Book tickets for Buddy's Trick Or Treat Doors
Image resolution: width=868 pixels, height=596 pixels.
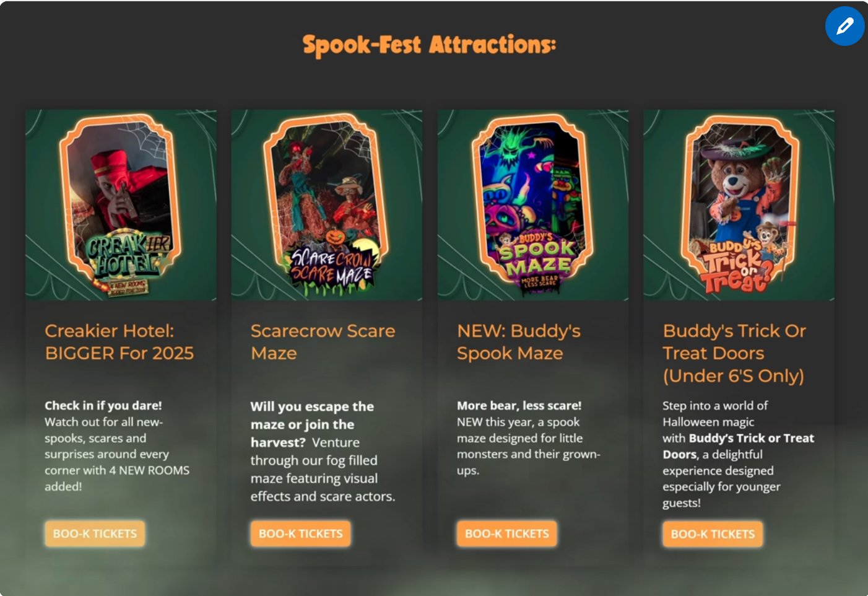[x=713, y=534]
